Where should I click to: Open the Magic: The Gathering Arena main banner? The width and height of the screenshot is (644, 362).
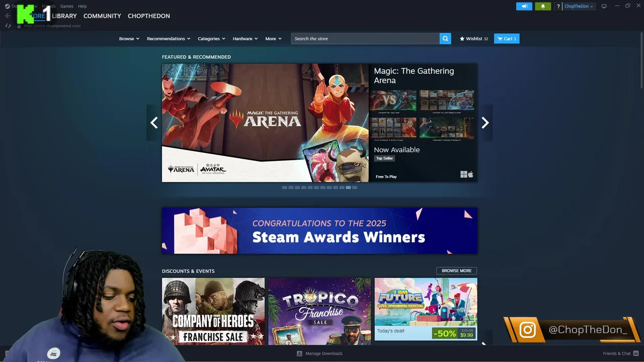tap(265, 123)
